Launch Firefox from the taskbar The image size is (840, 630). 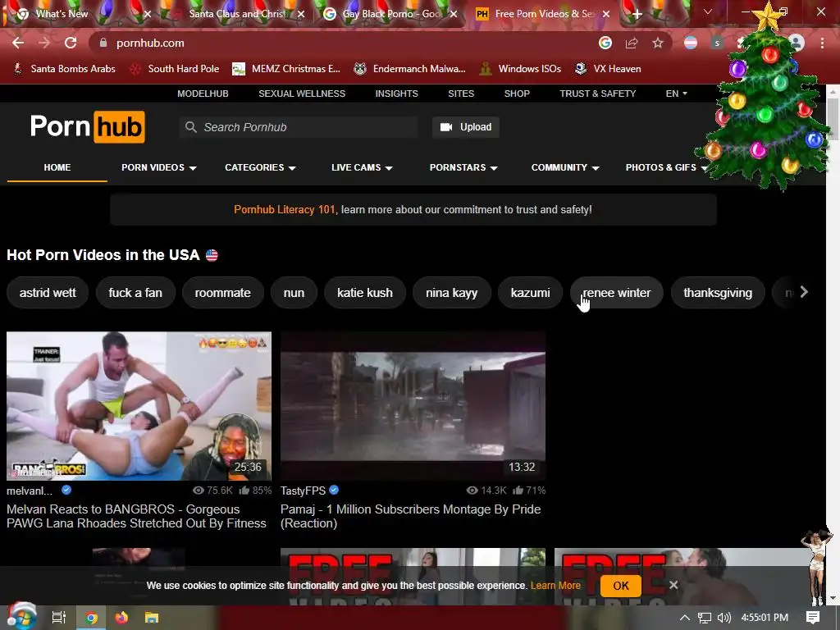[121, 618]
